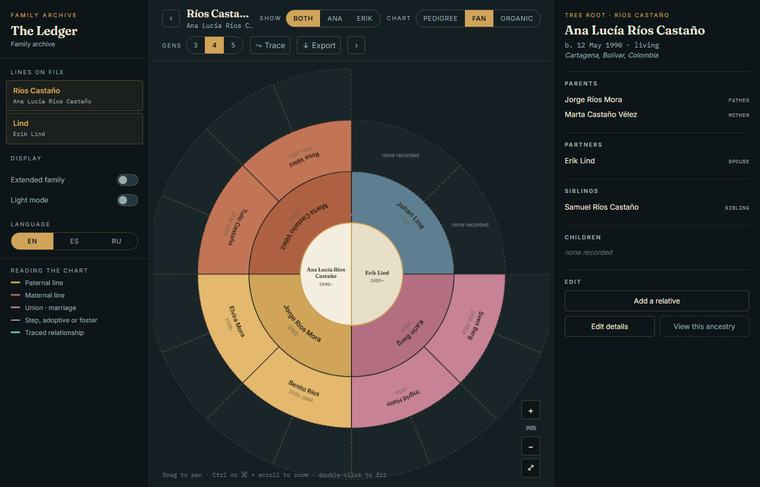The image size is (760, 487).
Task: Set generations to 4
Action: [214, 45]
